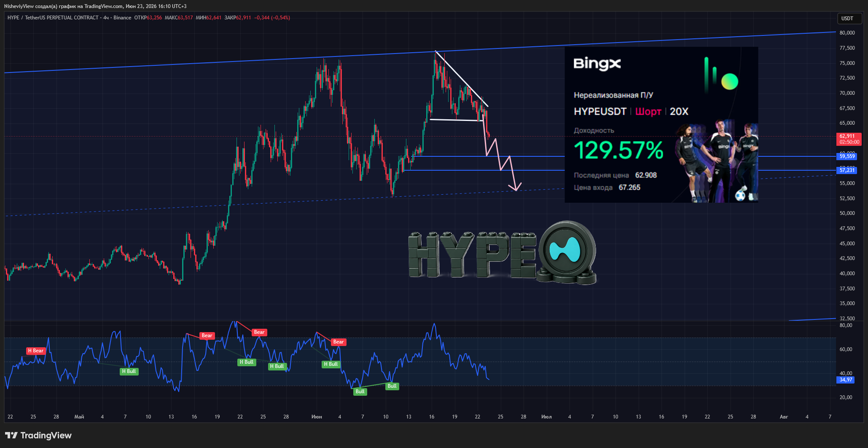
Task: Click the BingX logo on the card
Action: tap(597, 64)
